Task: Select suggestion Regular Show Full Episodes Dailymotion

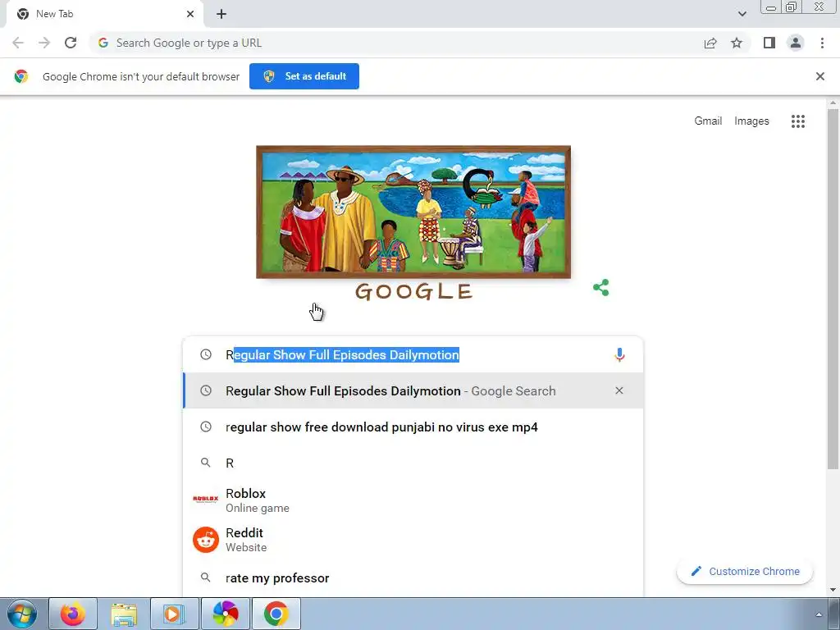Action: (x=413, y=390)
